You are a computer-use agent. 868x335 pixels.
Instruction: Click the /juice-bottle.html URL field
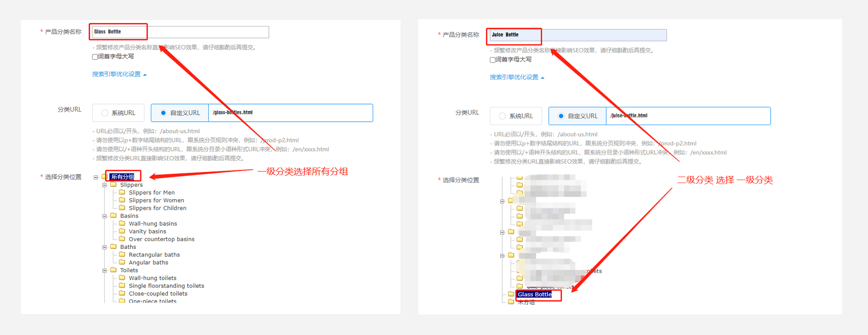pyautogui.click(x=688, y=116)
